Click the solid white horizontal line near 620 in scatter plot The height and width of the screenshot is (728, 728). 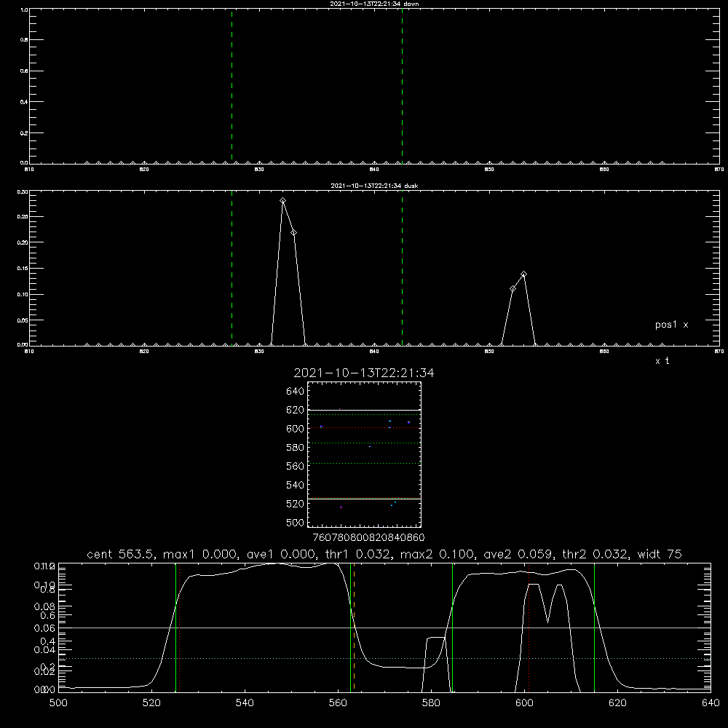pyautogui.click(x=364, y=411)
